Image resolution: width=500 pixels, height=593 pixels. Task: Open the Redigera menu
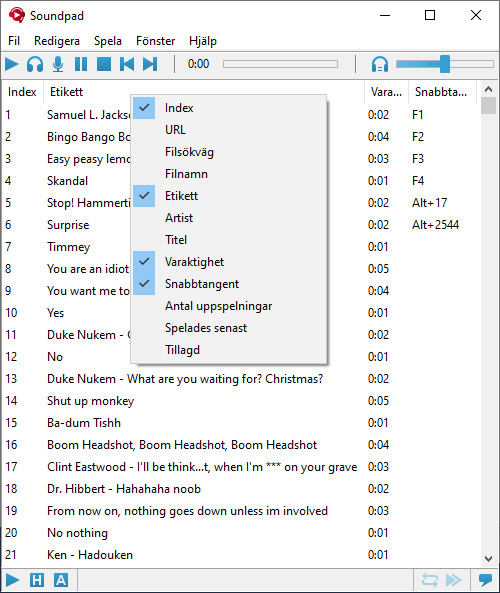(57, 41)
